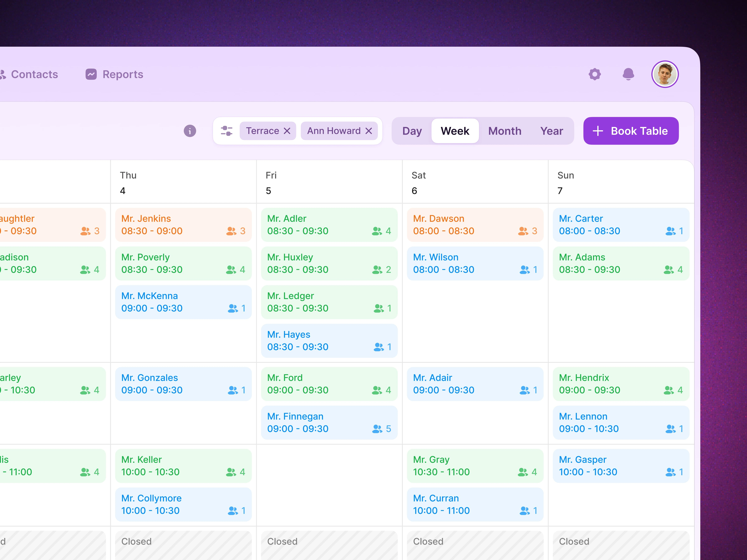747x560 pixels.
Task: Remove the Terrace filter chip
Action: [287, 131]
